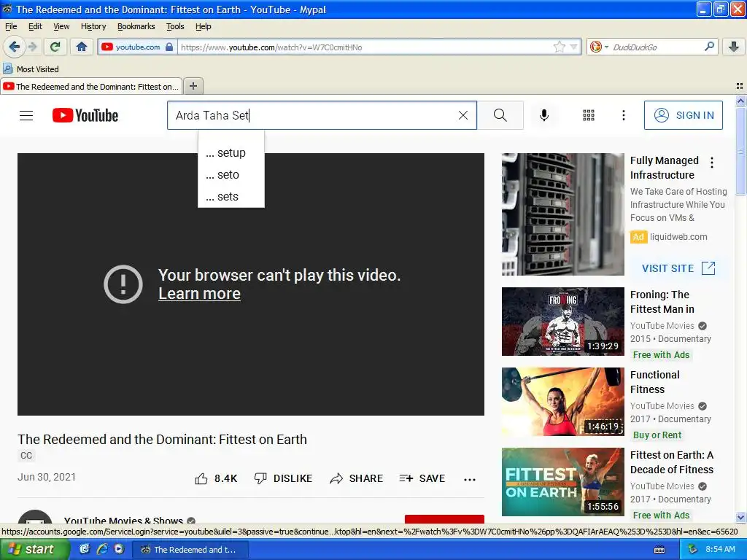Open the Functional Fitness video thumbnail
The image size is (747, 560).
click(x=562, y=402)
